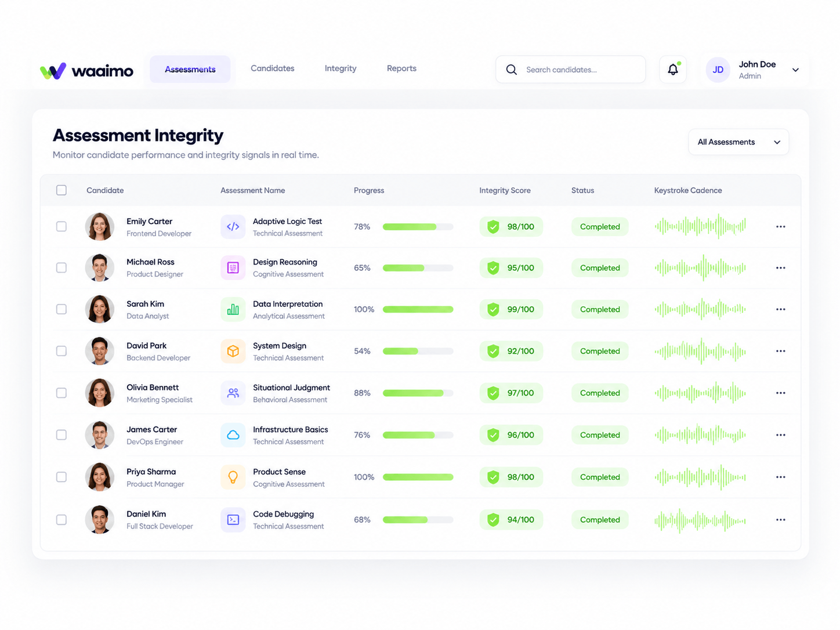This screenshot has height=630, width=840.
Task: Check the box for David Park
Action: (x=61, y=352)
